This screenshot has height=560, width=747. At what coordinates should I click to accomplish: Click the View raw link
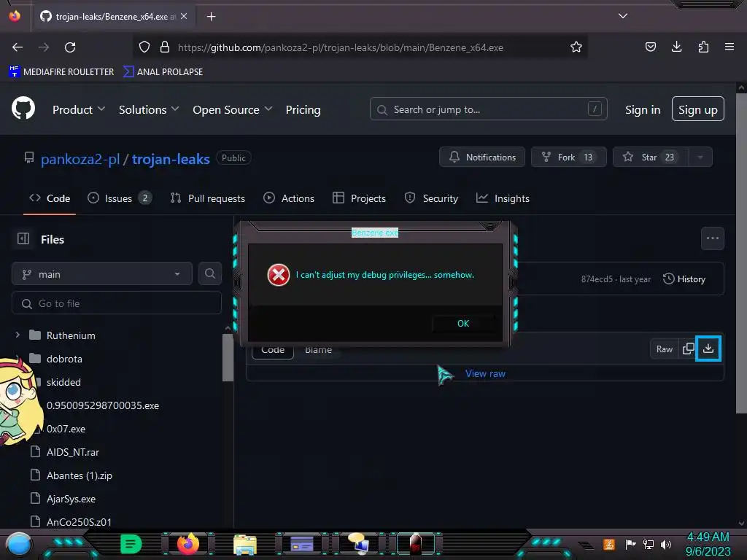pyautogui.click(x=485, y=374)
